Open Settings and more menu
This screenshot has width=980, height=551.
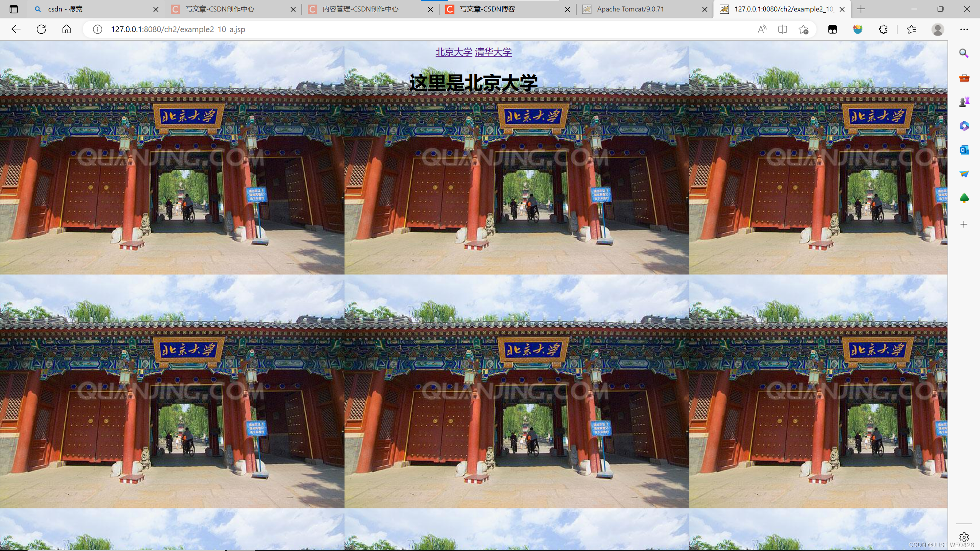(x=964, y=29)
